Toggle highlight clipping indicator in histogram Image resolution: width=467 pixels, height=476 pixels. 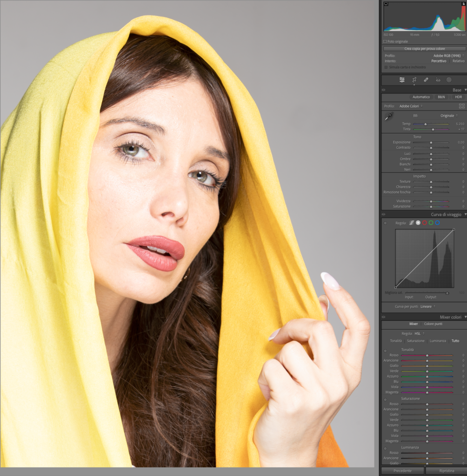point(464,4)
